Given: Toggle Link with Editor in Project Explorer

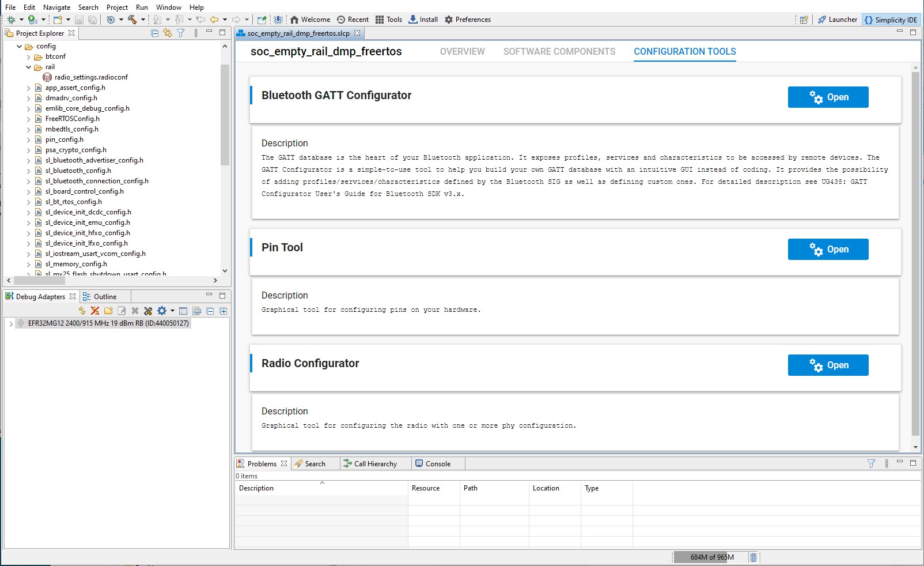Looking at the screenshot, I should point(168,33).
